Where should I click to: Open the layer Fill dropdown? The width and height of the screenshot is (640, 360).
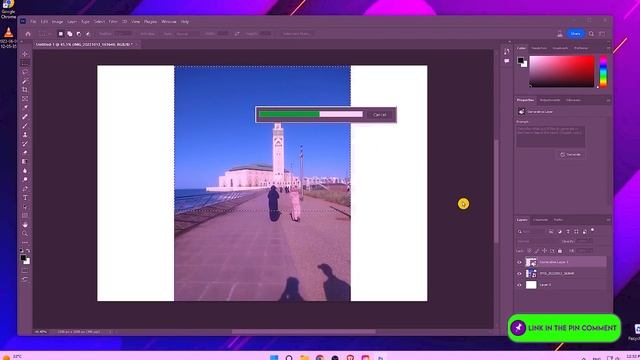tap(584, 251)
